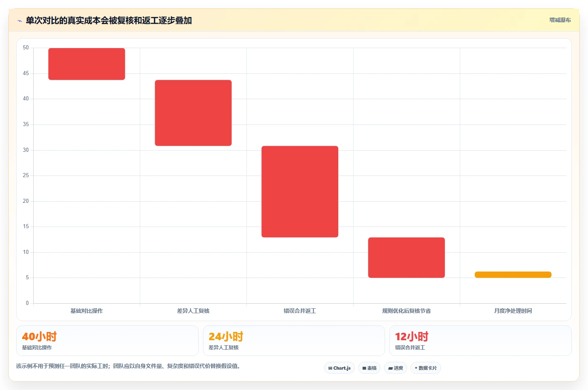Click the Chart.js chip
The width and height of the screenshot is (588, 390).
pos(339,368)
